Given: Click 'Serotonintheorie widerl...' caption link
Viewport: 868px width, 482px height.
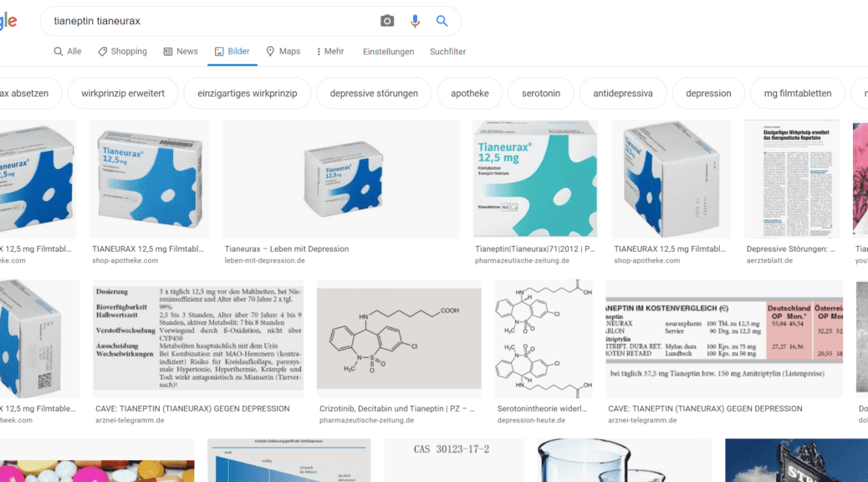Looking at the screenshot, I should (x=542, y=408).
